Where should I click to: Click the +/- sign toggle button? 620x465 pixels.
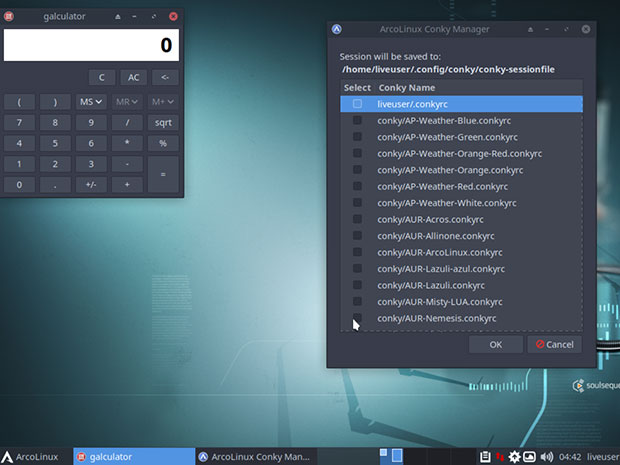[91, 185]
